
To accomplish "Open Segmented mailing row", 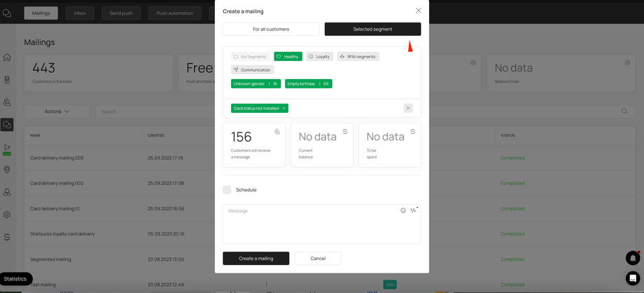I will coord(330,259).
